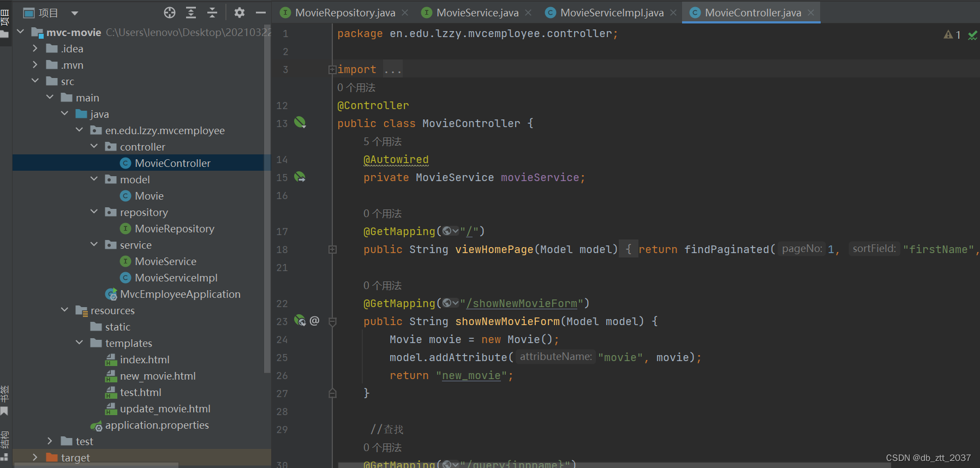Expand the folded import block
980x468 pixels.
click(x=332, y=69)
